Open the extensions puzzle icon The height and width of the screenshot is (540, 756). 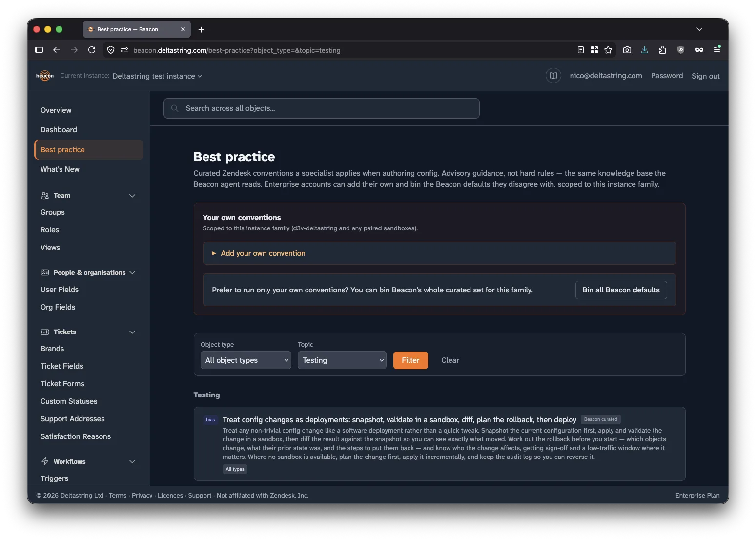pos(662,50)
